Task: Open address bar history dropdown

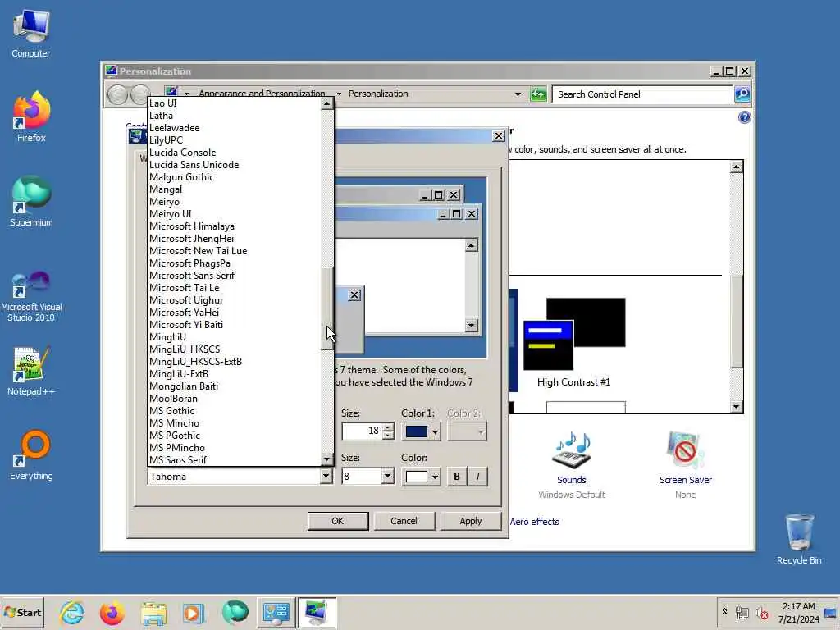Action: pyautogui.click(x=518, y=94)
